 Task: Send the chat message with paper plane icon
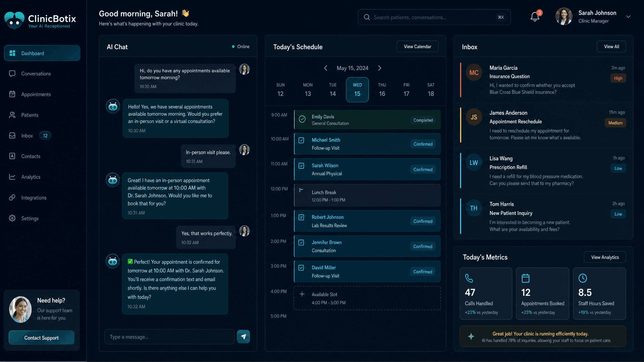coord(244,337)
